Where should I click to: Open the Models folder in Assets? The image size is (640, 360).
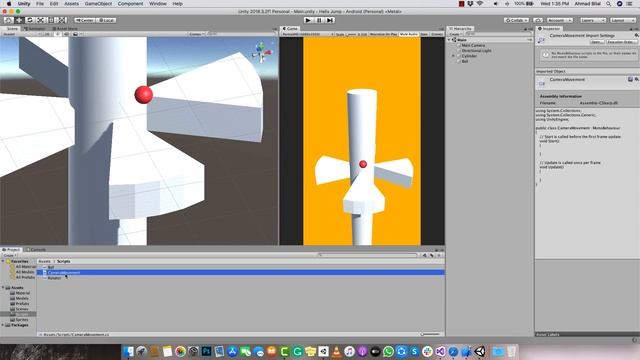(19, 298)
